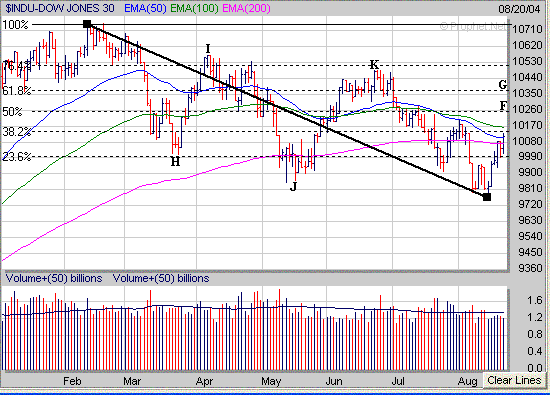550x395 pixels.
Task: Click the trendline end square handle near the August low
Action: click(487, 197)
